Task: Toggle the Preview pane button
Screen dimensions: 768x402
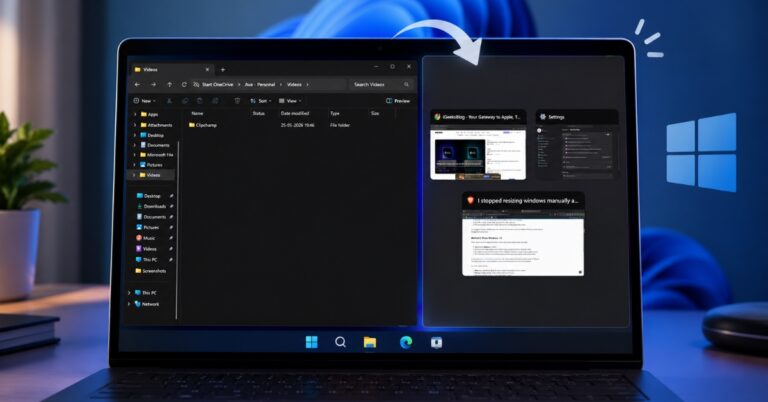Action: (x=398, y=101)
